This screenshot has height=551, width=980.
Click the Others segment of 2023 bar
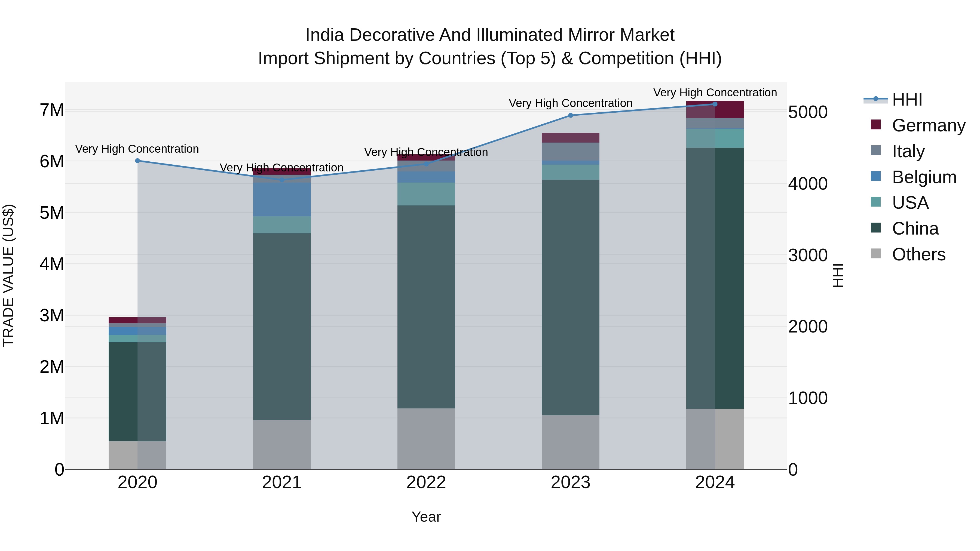(x=571, y=442)
